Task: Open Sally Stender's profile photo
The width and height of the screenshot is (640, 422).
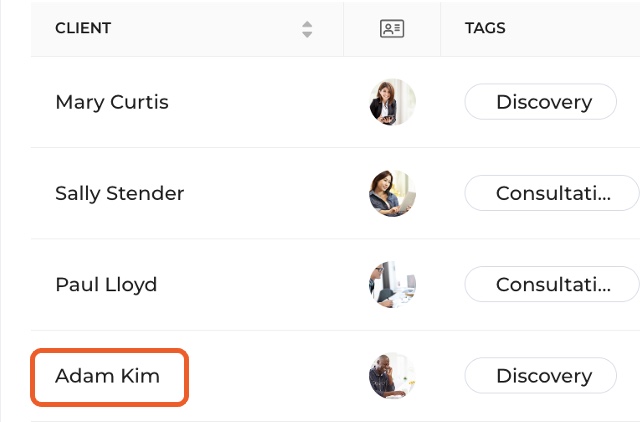Action: pyautogui.click(x=392, y=193)
